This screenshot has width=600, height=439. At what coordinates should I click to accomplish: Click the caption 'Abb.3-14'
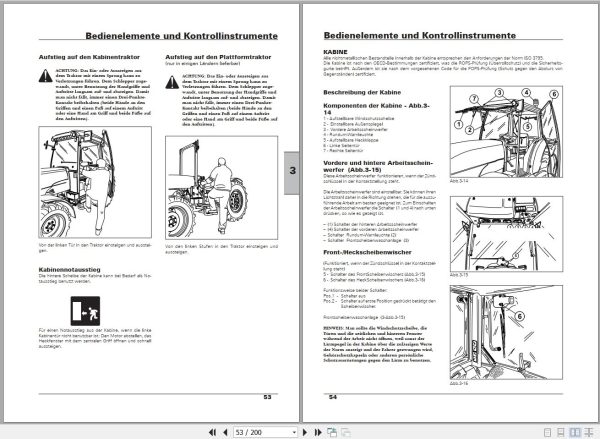tap(459, 181)
